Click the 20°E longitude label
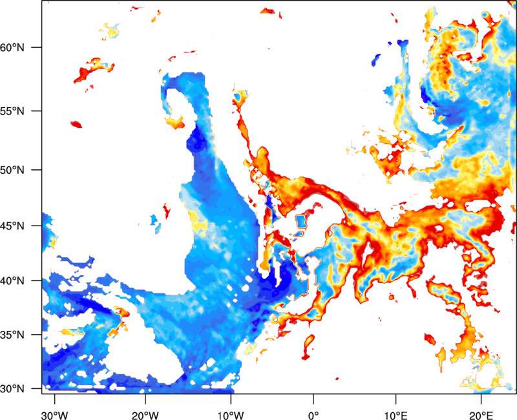This screenshot has height=420, width=517. 481,415
